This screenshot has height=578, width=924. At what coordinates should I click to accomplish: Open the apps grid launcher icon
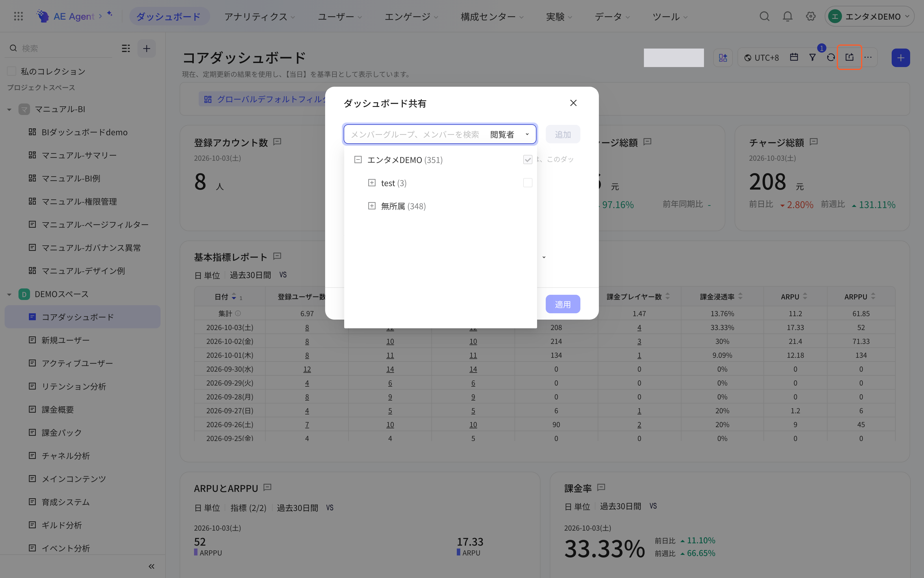[x=18, y=16]
